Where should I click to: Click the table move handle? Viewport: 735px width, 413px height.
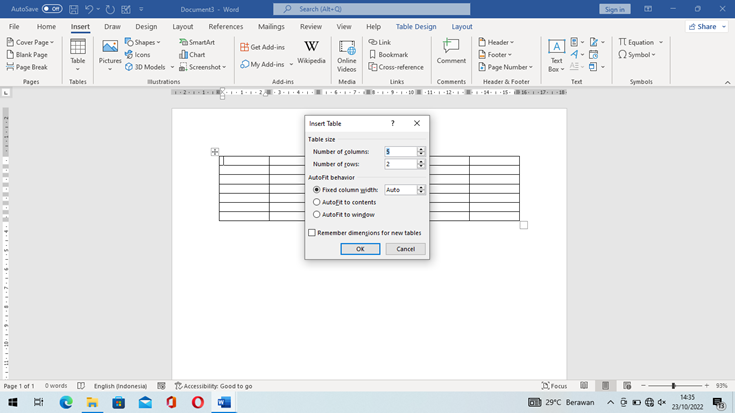(215, 151)
